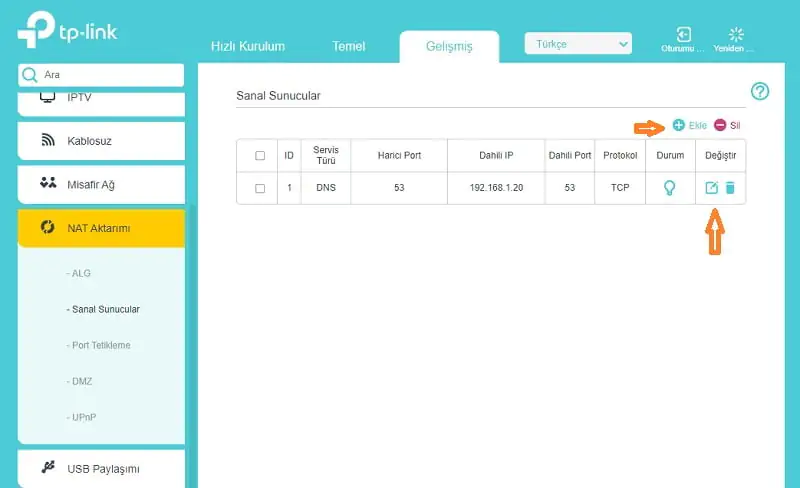
Task: Select the Sanal Sunucular submenu item
Action: (x=103, y=309)
